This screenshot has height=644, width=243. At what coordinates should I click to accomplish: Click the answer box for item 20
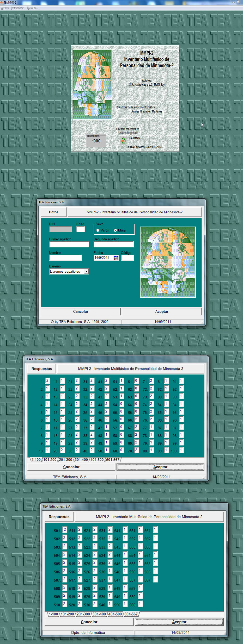click(62, 450)
